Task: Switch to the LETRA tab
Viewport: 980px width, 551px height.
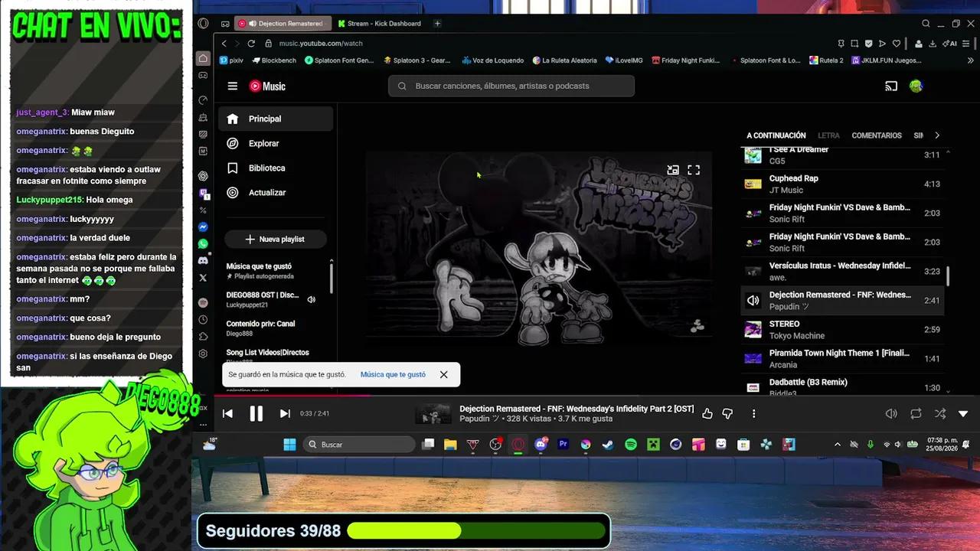Action: tap(828, 135)
